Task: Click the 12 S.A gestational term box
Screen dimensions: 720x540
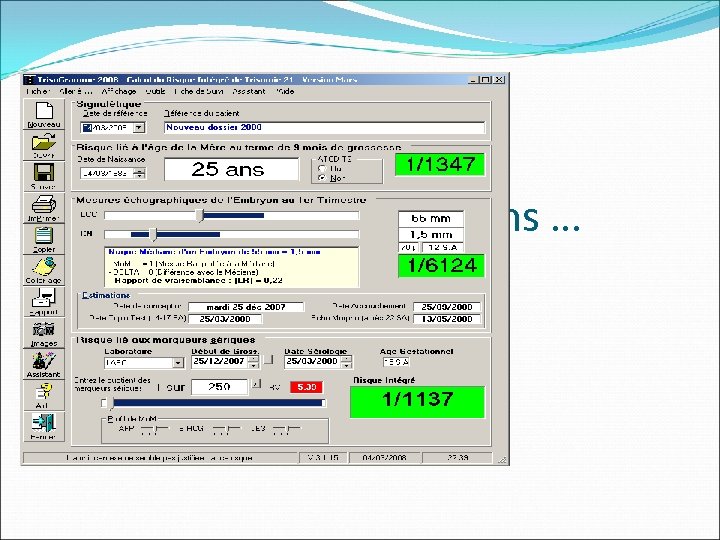Action: coord(443,247)
